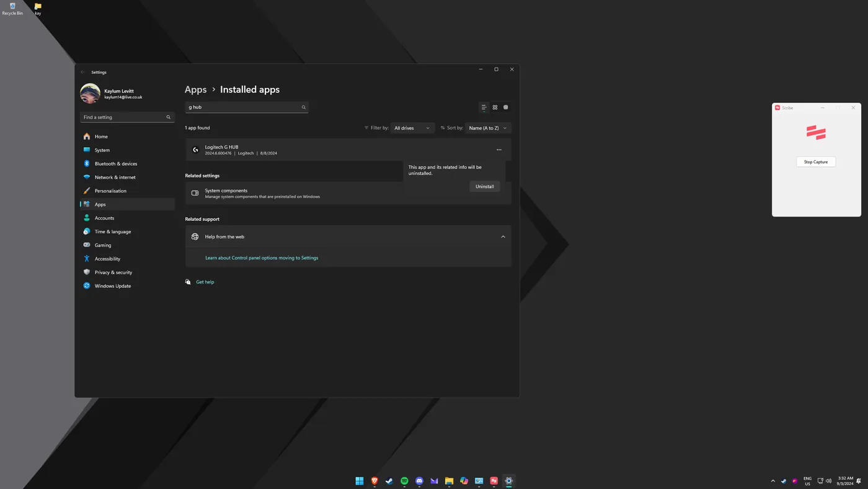The image size is (868, 489).
Task: Select the kay folder on desktop
Action: click(38, 9)
